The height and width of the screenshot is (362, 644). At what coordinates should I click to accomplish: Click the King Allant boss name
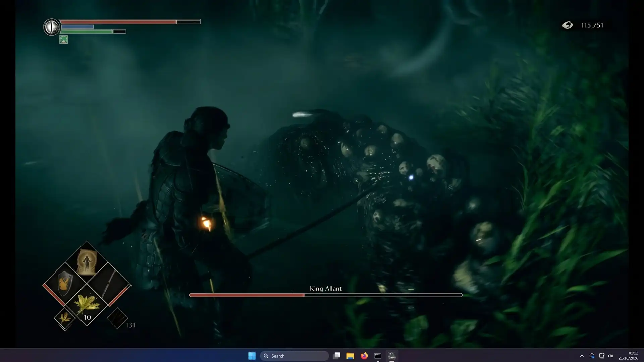tap(325, 288)
